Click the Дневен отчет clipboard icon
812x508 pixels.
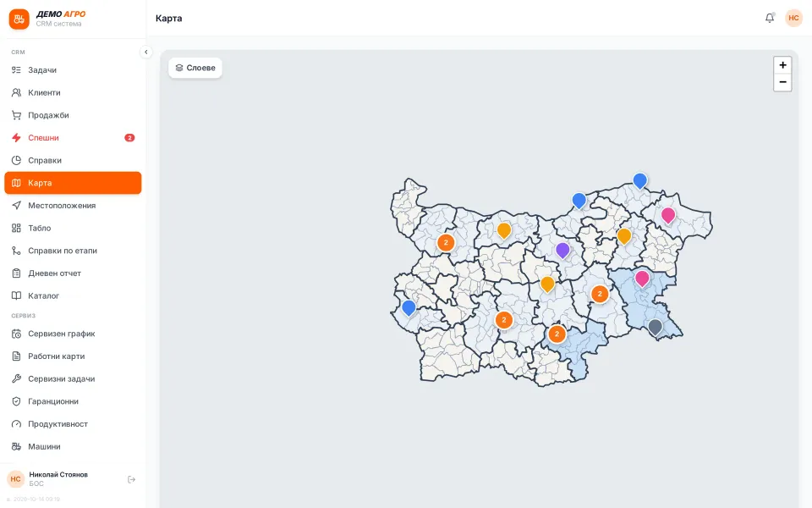pyautogui.click(x=17, y=273)
